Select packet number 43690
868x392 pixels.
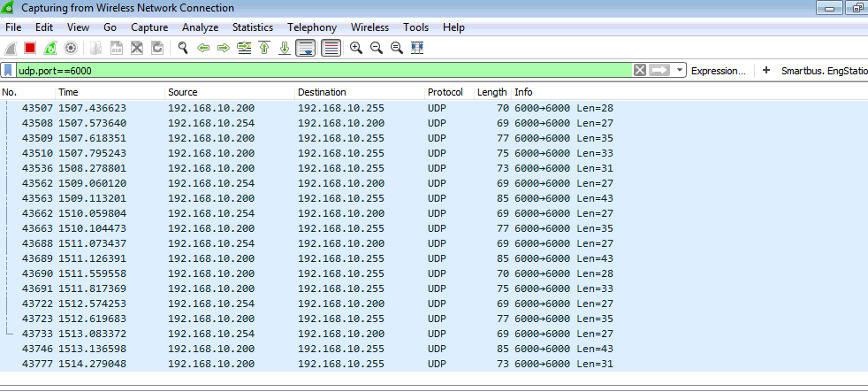coord(434,273)
